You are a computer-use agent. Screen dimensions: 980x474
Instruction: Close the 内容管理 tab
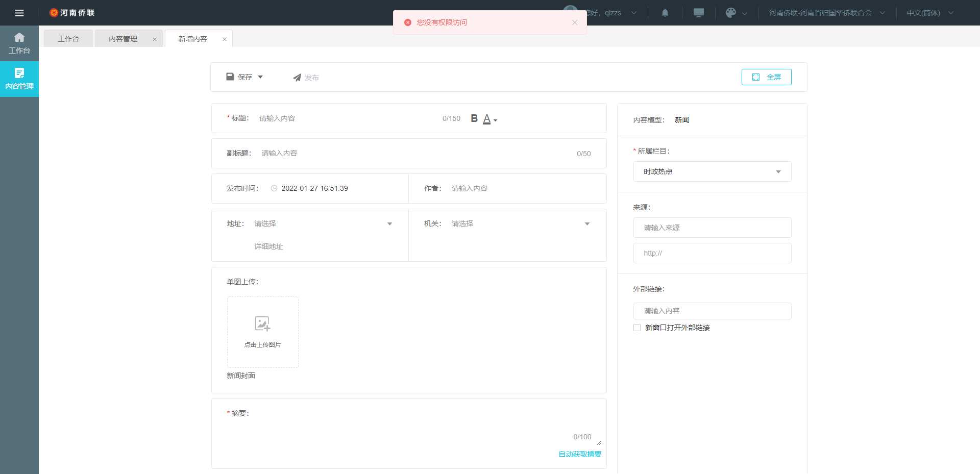point(155,39)
